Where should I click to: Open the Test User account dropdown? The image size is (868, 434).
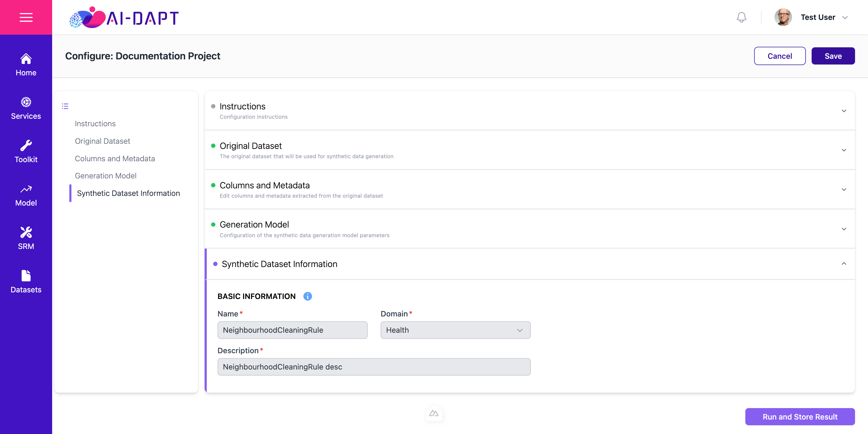(x=845, y=17)
